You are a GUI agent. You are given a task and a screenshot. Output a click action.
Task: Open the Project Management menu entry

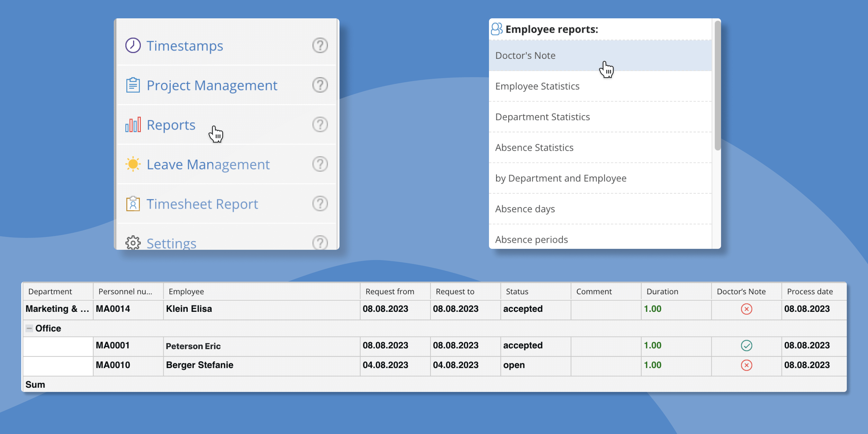(x=226, y=85)
